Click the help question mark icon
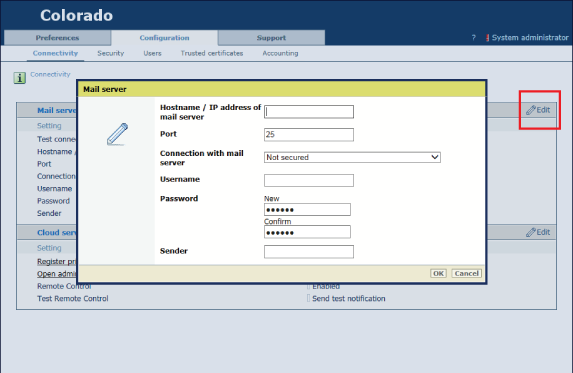Screen dimensions: 573x373 point(474,38)
